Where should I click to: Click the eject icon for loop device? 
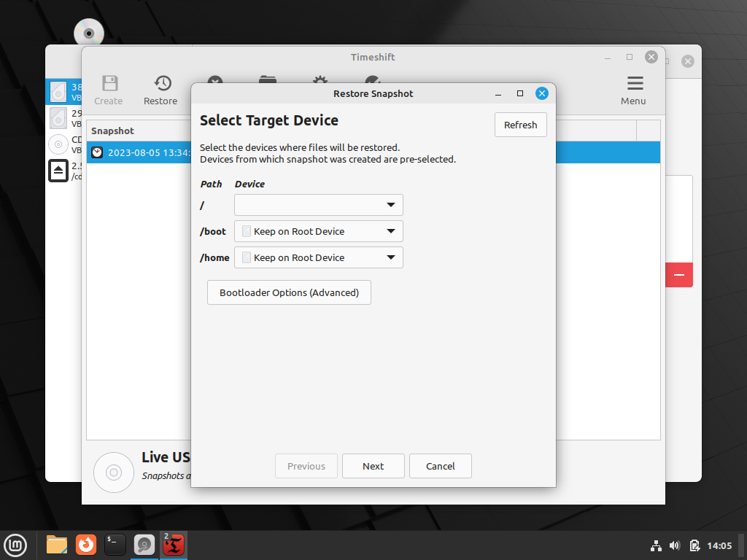(x=58, y=171)
